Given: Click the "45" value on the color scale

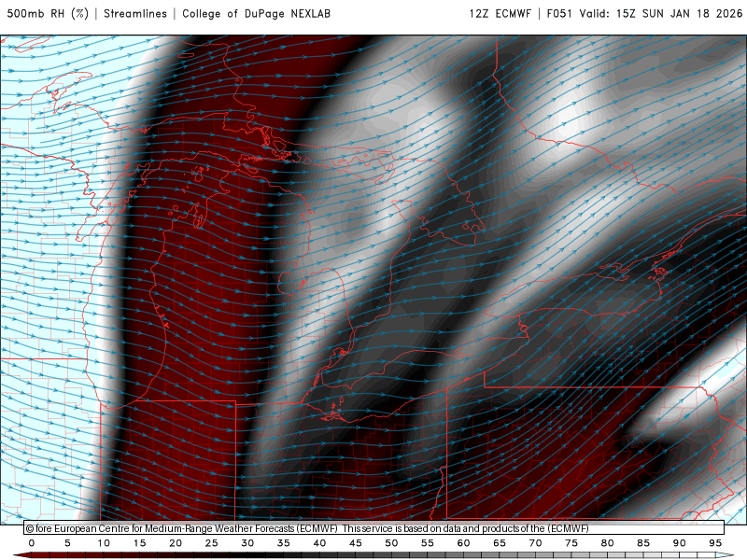Looking at the screenshot, I should click(356, 543).
